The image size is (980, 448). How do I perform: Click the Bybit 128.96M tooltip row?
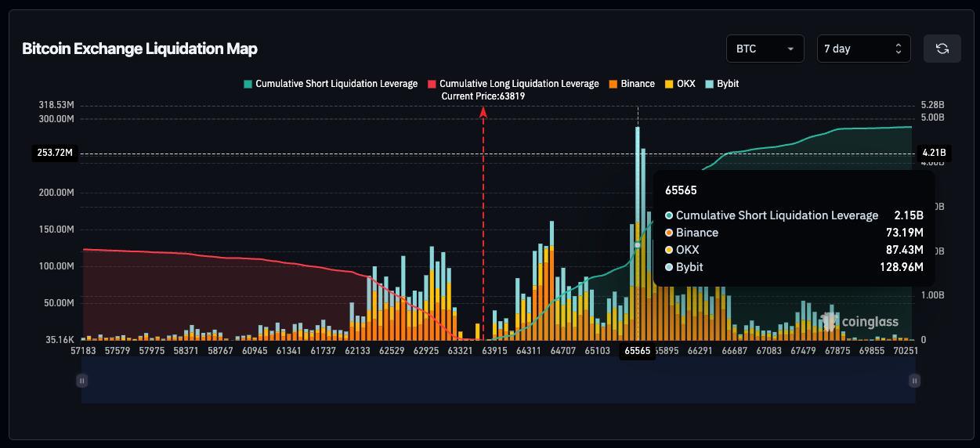coord(794,267)
